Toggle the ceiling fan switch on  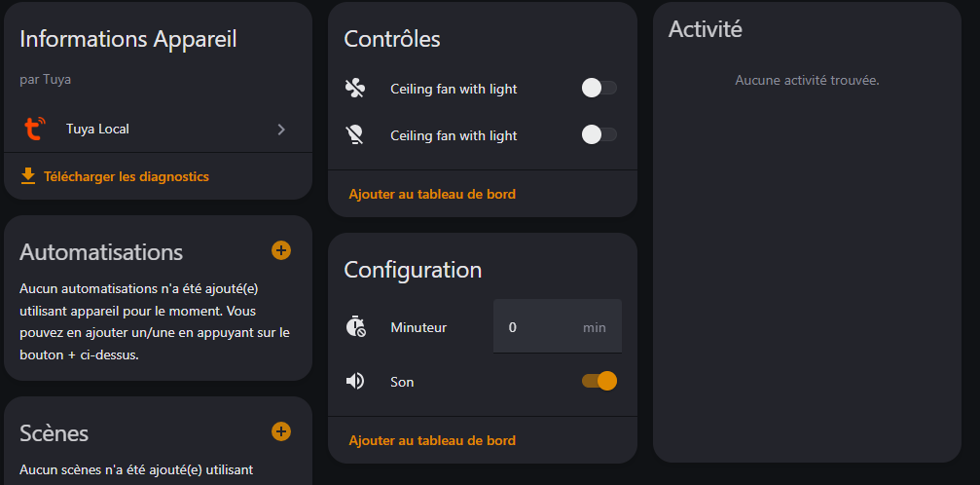[x=599, y=89]
